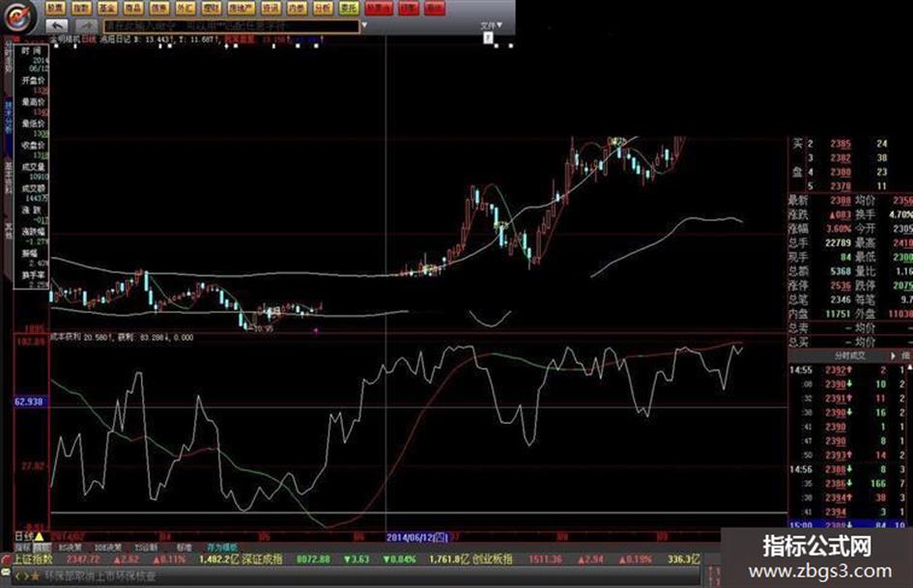913x588 pixels.
Task: Open the 资讯 toolbar button
Action: (x=271, y=8)
